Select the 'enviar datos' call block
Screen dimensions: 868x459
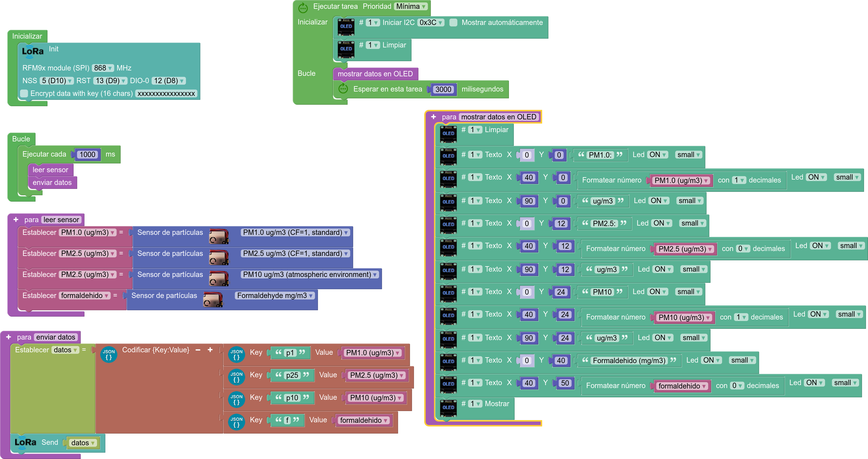[52, 183]
